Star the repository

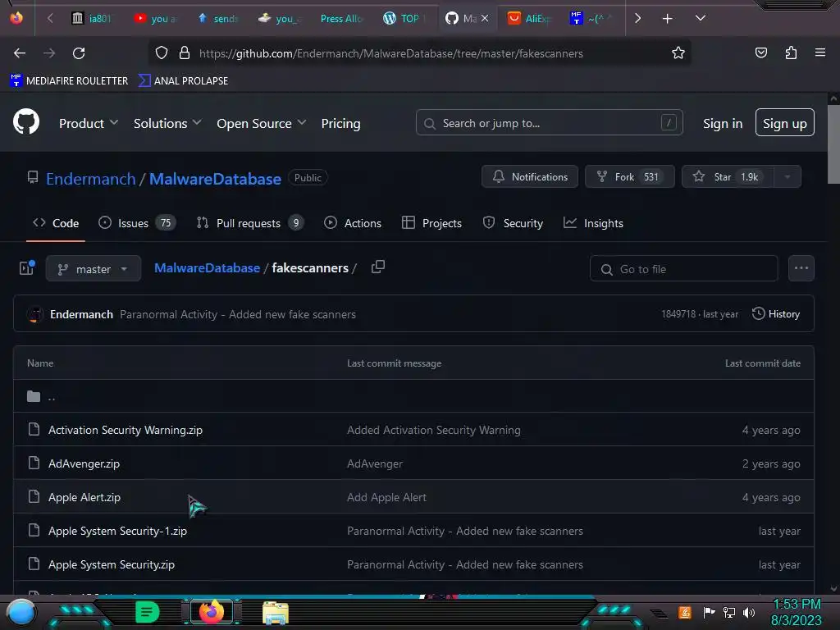coord(727,177)
